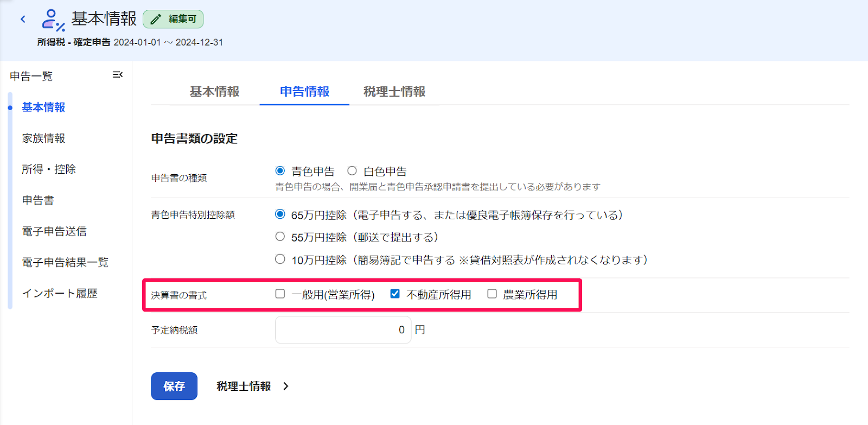This screenshot has width=868, height=425.
Task: Select the 白色申告 radio button
Action: point(352,171)
